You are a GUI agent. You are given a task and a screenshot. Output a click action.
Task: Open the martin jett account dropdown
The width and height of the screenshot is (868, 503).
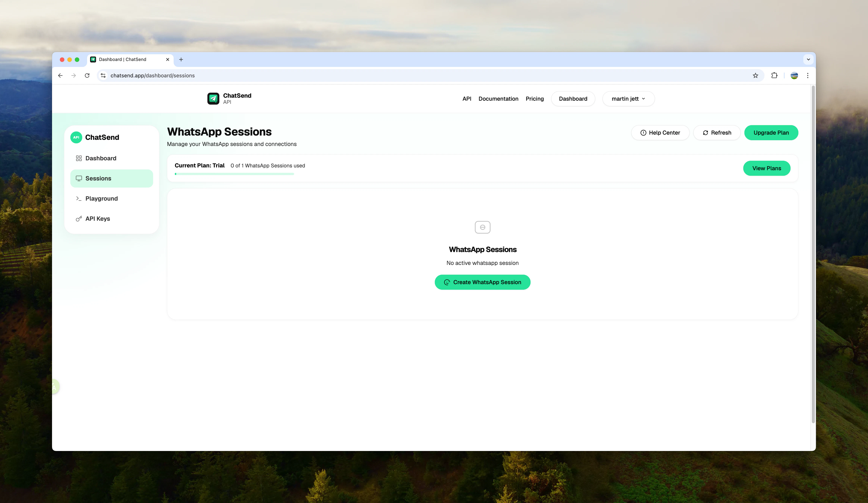pyautogui.click(x=628, y=98)
